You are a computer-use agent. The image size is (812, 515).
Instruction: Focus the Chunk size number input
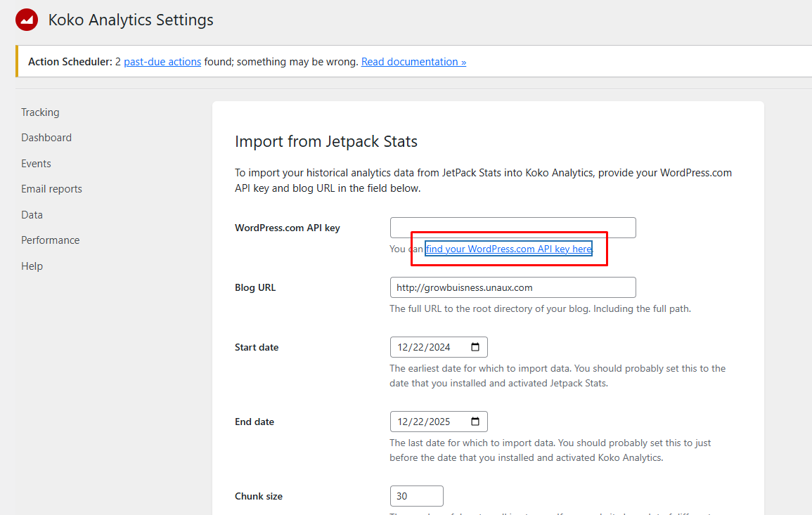click(416, 495)
